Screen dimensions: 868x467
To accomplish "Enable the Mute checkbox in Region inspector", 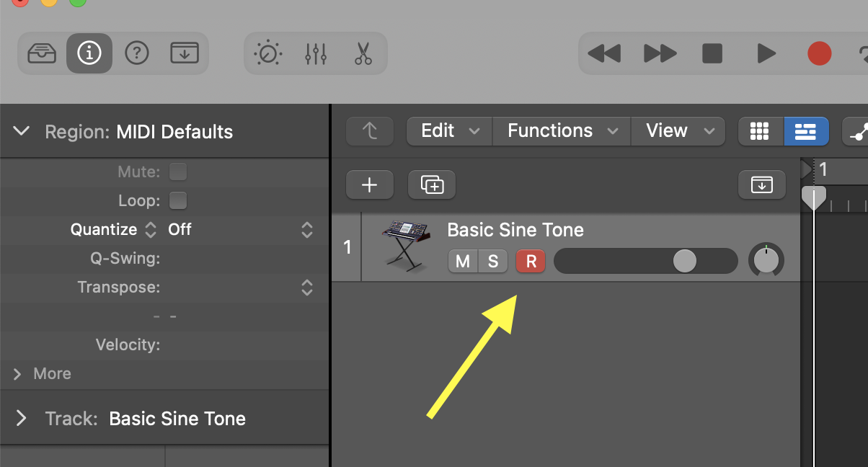I will pos(178,172).
